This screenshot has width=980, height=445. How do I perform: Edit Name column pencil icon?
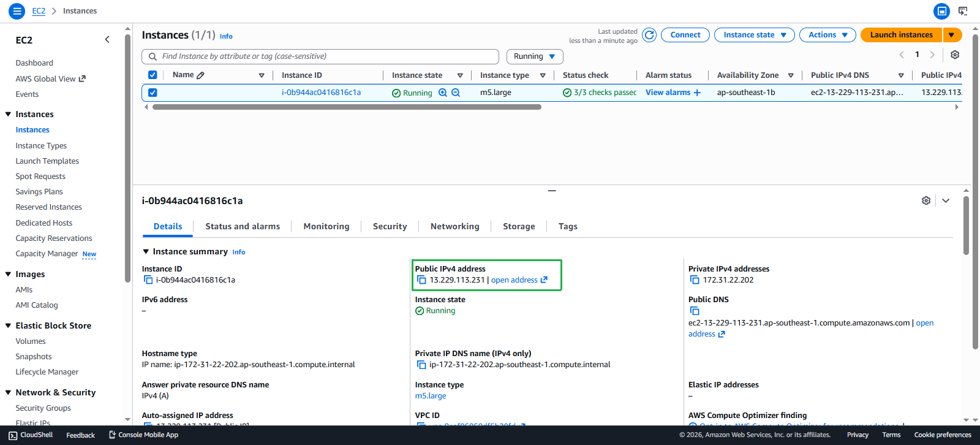click(x=200, y=75)
